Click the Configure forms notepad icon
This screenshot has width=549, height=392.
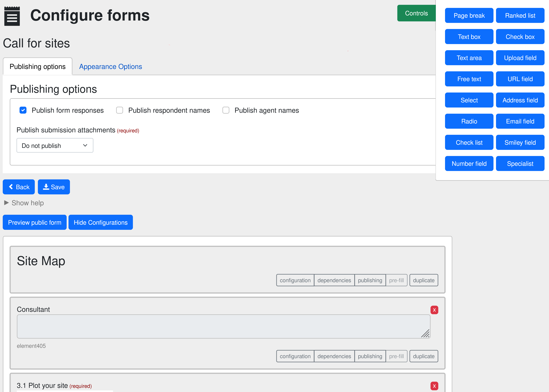12,16
